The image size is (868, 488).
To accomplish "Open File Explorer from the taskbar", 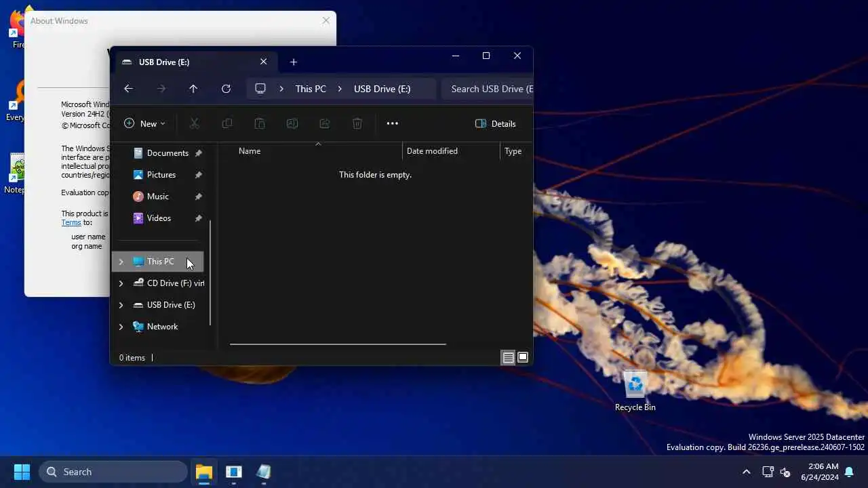I will click(x=204, y=472).
